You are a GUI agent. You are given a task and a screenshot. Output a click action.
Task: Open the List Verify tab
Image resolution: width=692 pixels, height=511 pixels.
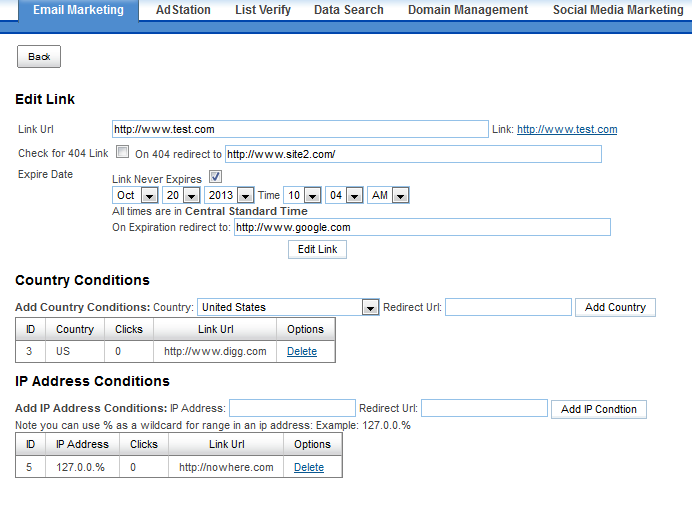[263, 10]
